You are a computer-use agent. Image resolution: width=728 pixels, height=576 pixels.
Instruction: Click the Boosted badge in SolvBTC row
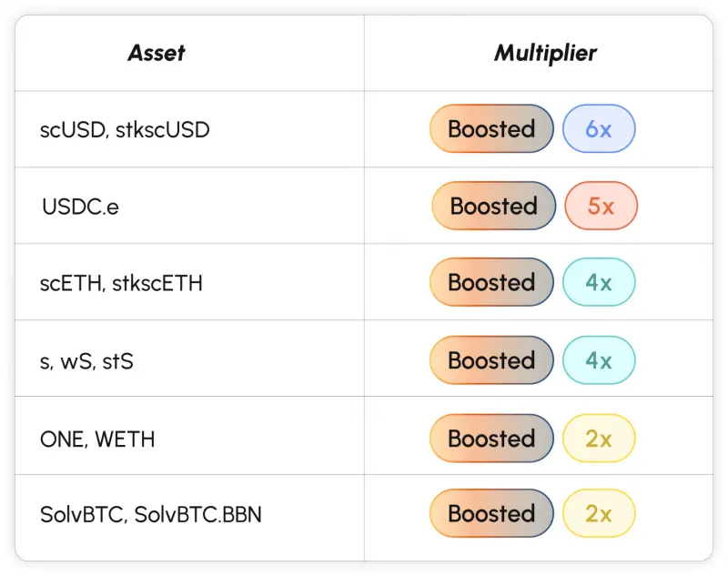point(491,513)
